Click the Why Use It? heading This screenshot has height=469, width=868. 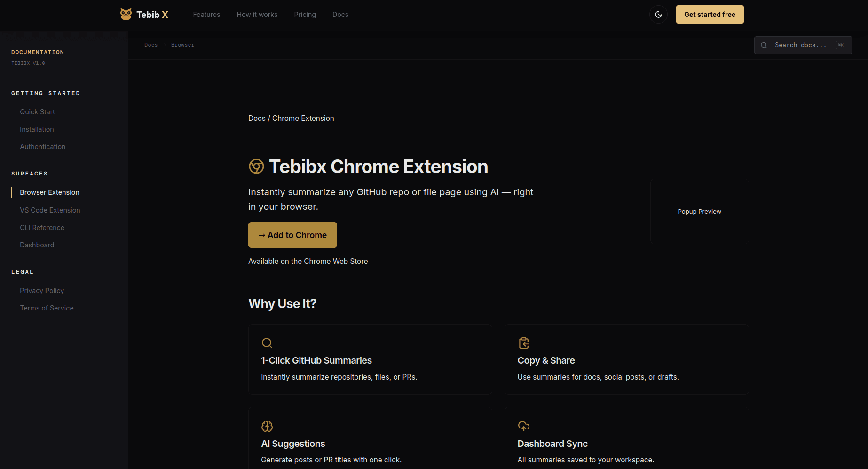[282, 304]
